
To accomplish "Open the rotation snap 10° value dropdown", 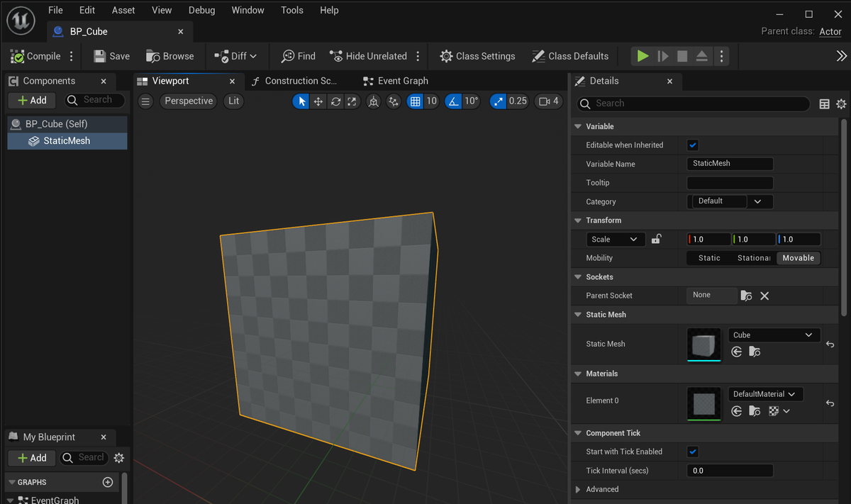I will coord(471,101).
